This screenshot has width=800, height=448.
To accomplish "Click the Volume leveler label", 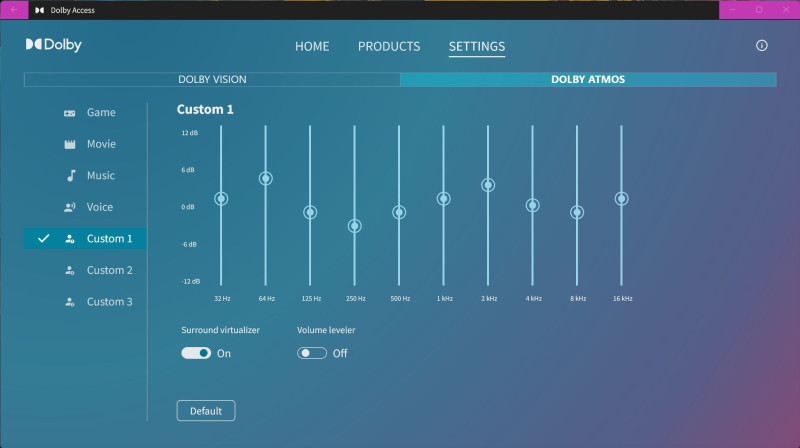I will (x=326, y=330).
